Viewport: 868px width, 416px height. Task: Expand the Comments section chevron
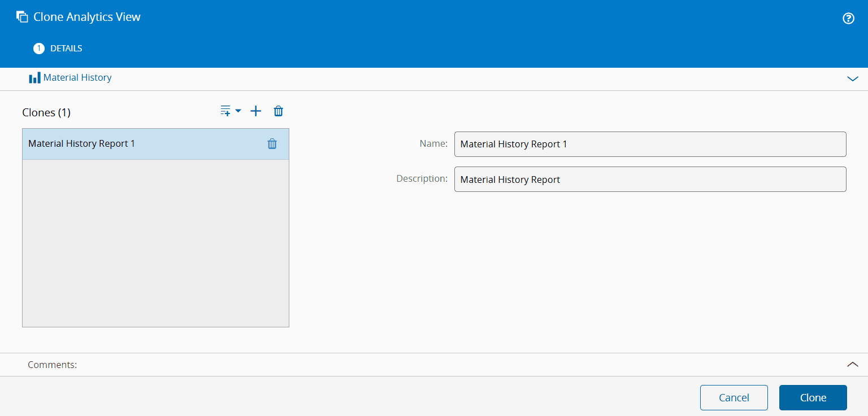pos(852,364)
